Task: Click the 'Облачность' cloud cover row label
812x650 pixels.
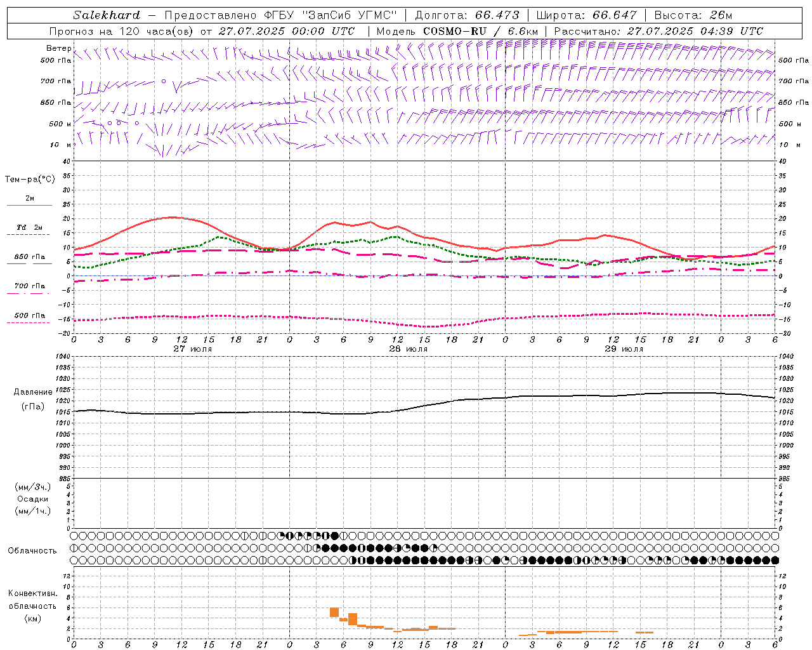Action: coord(32,550)
